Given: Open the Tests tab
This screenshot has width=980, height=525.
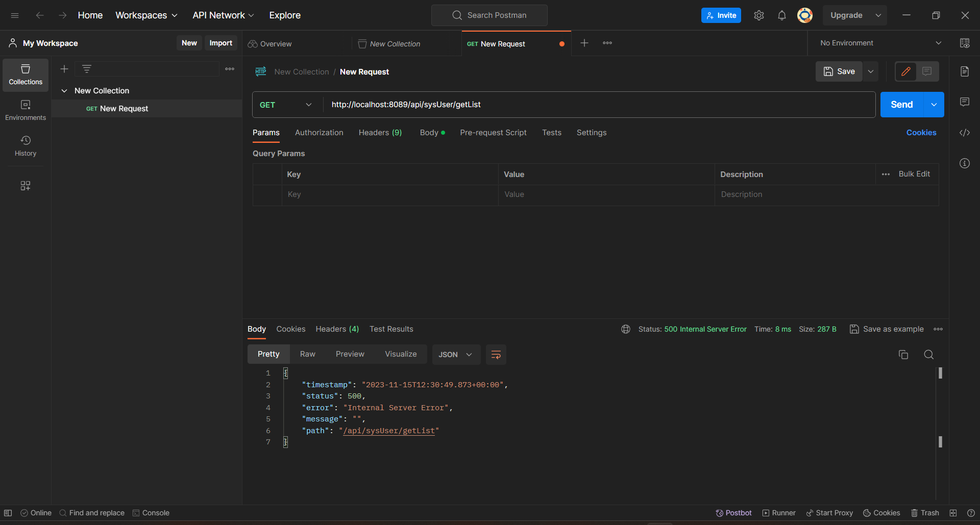Looking at the screenshot, I should 552,133.
